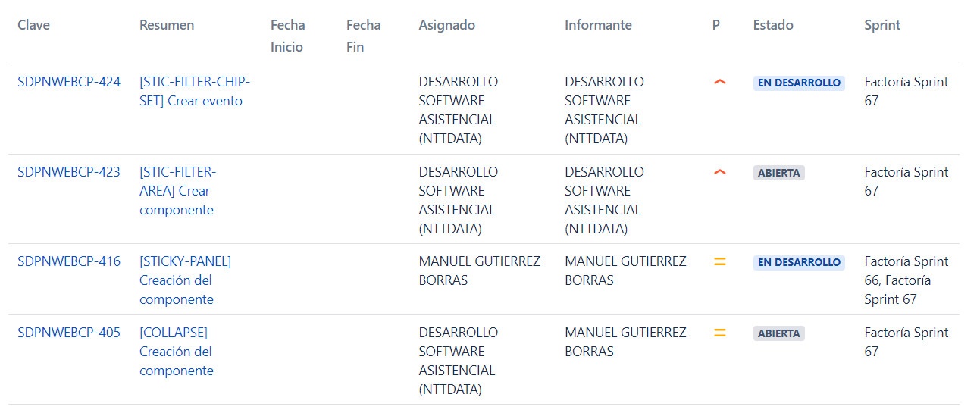Click EN DESARROLLO status badge of SDPNWEBCP-424
The height and width of the screenshot is (413, 980).
pyautogui.click(x=799, y=83)
